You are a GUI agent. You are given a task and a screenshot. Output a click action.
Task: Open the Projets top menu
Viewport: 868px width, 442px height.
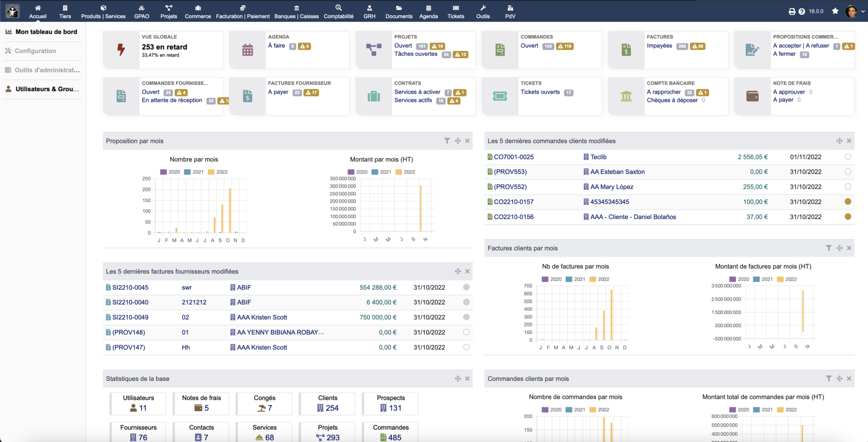pyautogui.click(x=169, y=12)
